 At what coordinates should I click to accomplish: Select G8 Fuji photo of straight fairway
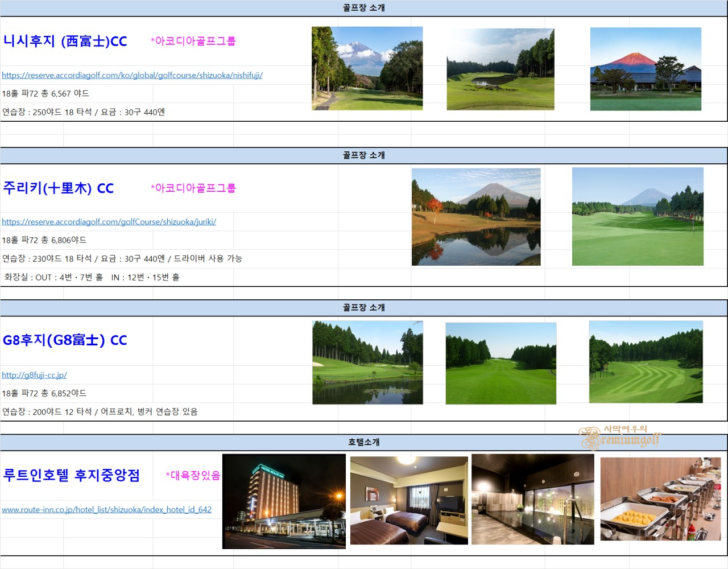point(501,364)
